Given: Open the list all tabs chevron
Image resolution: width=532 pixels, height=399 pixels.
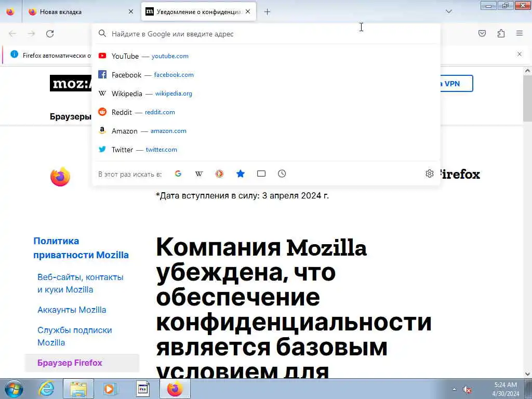Looking at the screenshot, I should point(449,12).
